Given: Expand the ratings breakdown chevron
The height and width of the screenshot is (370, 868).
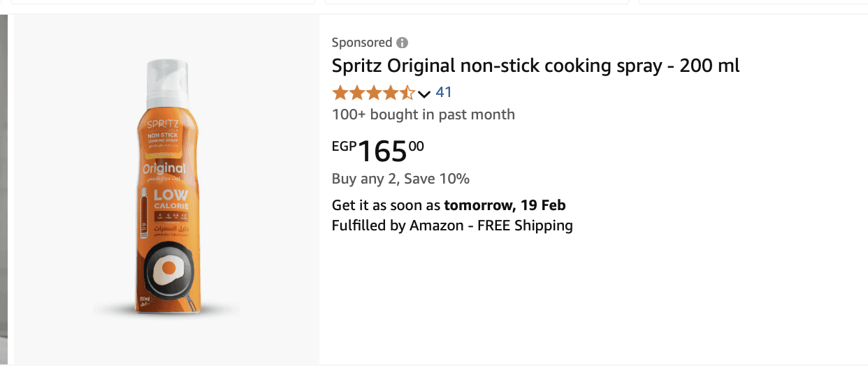Looking at the screenshot, I should [424, 94].
